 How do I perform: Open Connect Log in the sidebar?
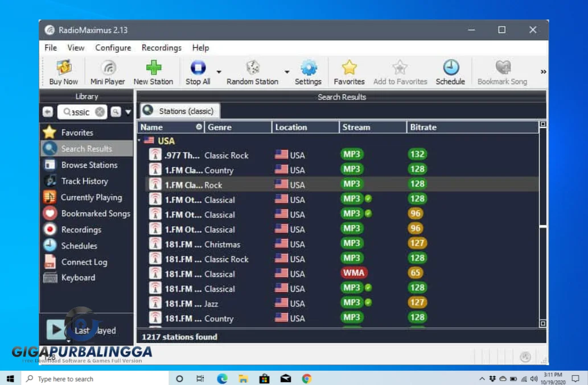(87, 262)
